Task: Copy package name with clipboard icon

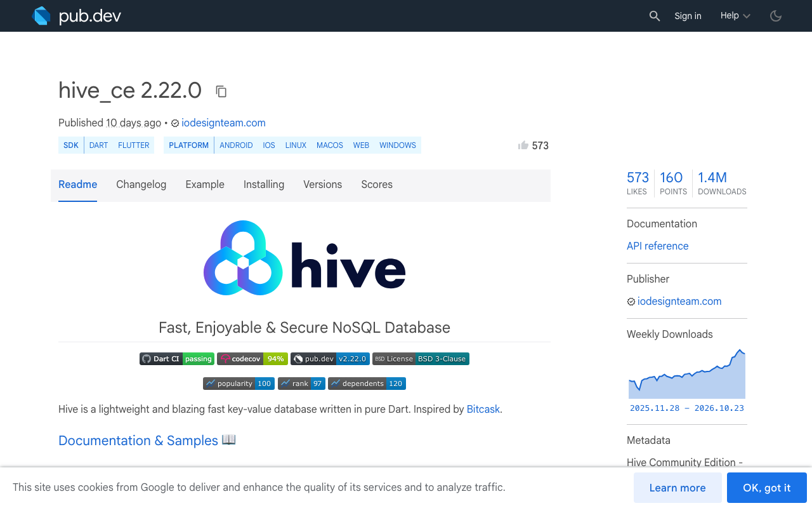Action: click(221, 91)
